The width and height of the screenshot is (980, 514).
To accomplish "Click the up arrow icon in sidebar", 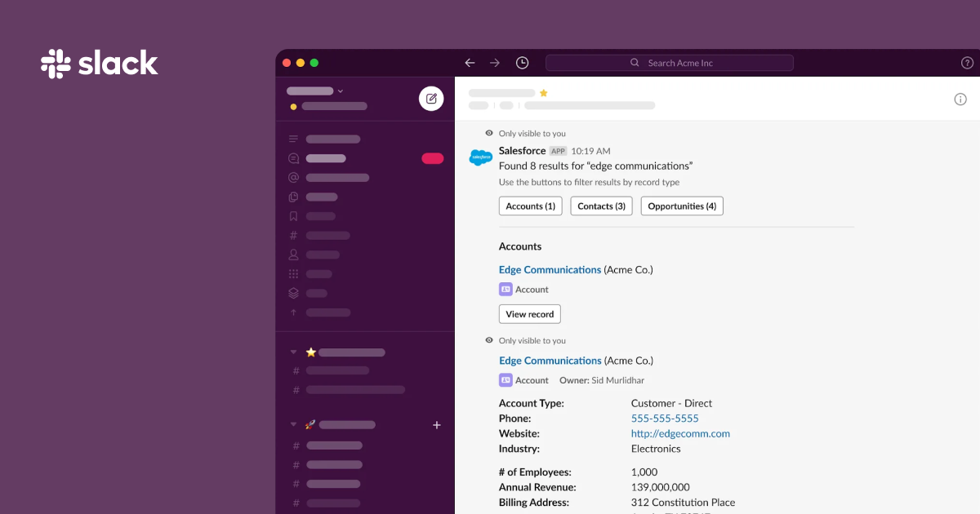I will (293, 312).
